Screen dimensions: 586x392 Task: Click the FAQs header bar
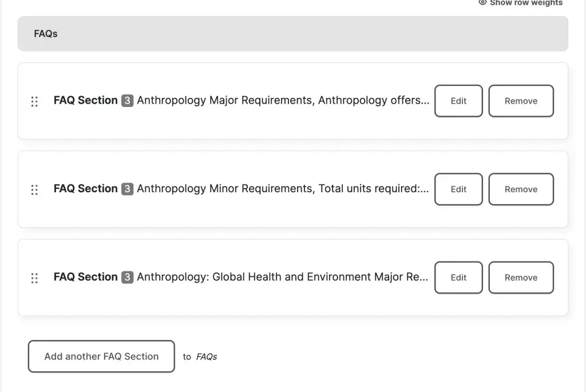pos(292,34)
